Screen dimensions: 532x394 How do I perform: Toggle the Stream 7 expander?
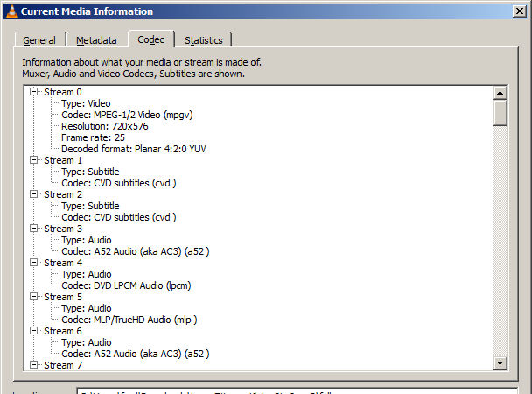[33, 365]
